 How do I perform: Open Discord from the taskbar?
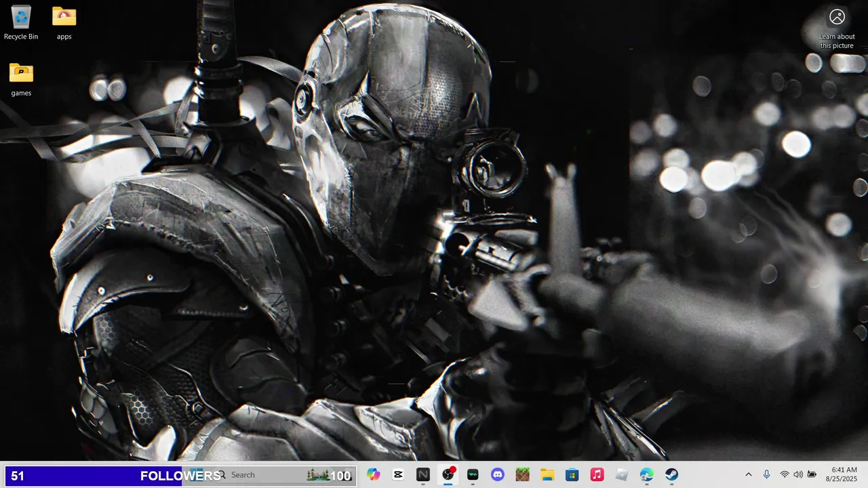(498, 474)
